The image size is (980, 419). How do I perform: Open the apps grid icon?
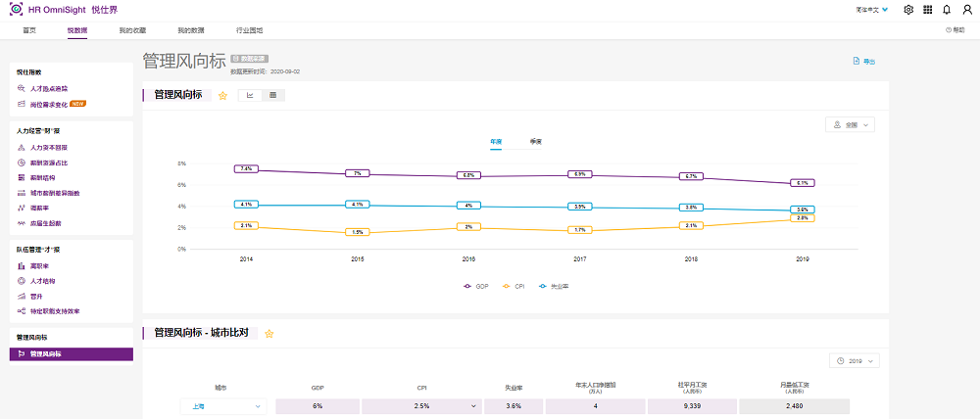click(927, 10)
